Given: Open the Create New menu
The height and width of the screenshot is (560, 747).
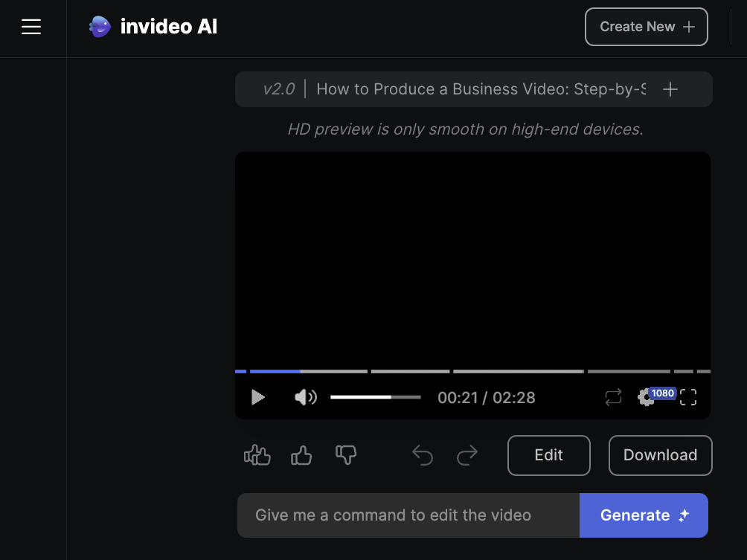Looking at the screenshot, I should [646, 27].
